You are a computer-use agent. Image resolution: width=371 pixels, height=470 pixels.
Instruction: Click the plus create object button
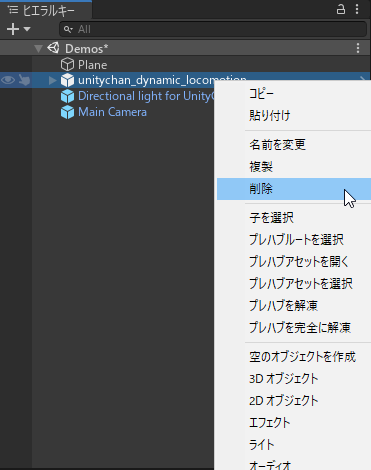coord(13,29)
